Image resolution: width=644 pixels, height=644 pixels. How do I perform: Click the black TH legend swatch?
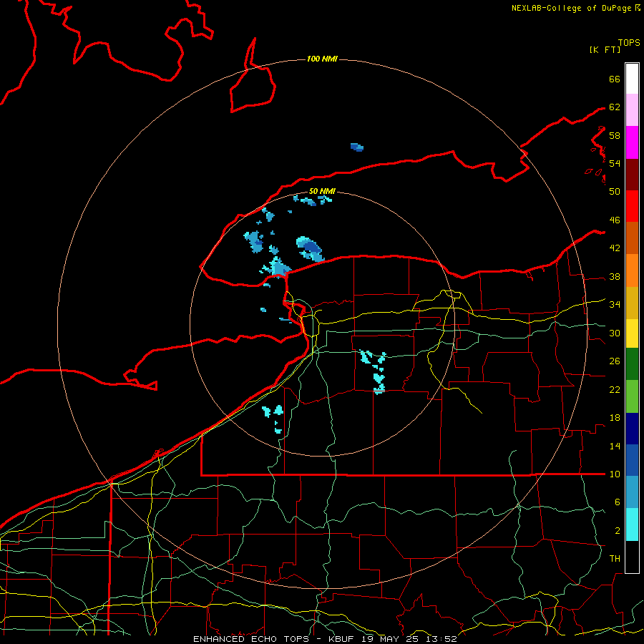pos(632,557)
